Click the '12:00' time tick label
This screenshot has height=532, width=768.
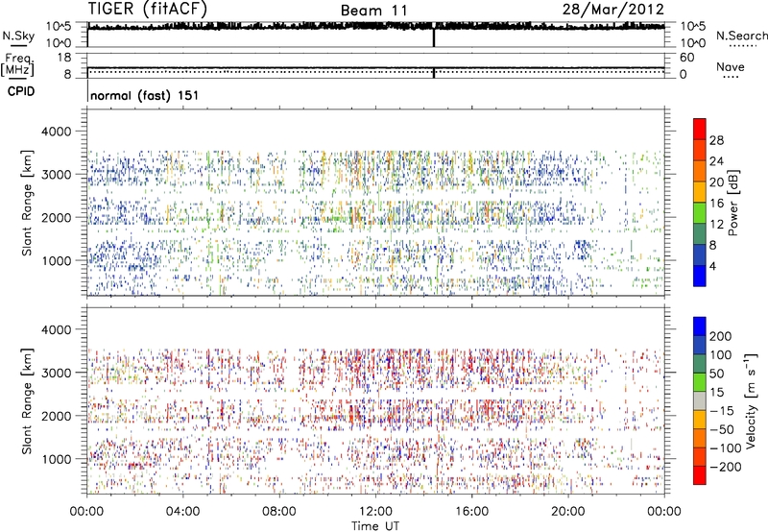coord(375,512)
